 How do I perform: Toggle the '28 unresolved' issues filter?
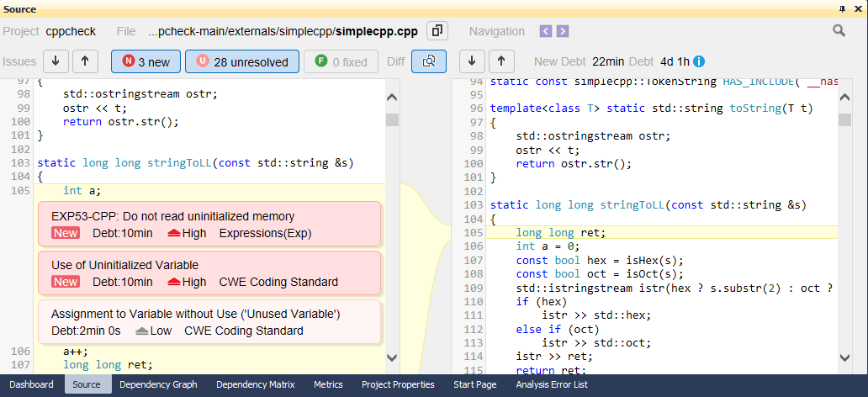point(241,61)
